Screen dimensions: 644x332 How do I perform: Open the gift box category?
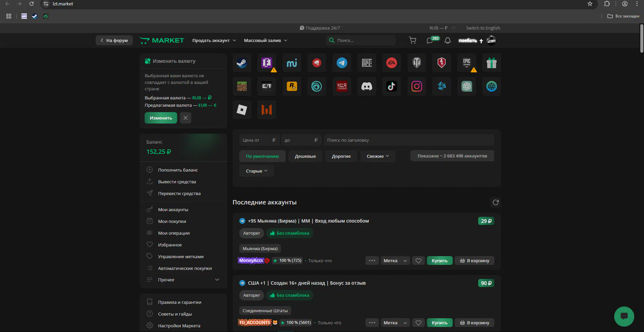pos(492,63)
